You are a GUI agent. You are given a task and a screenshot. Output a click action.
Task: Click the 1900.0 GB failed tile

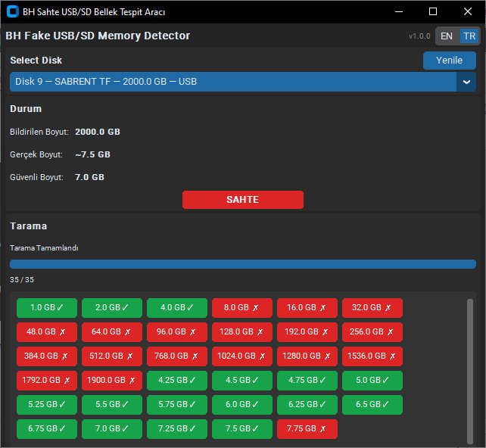click(112, 380)
